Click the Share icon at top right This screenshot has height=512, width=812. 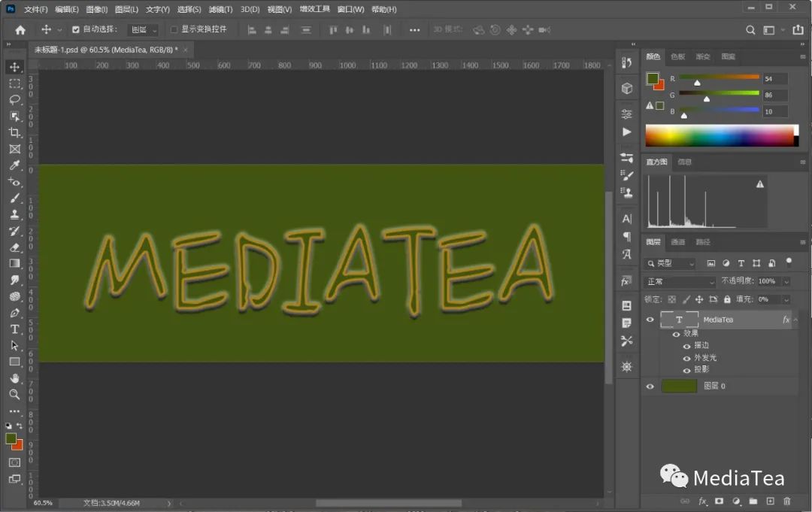coord(798,30)
